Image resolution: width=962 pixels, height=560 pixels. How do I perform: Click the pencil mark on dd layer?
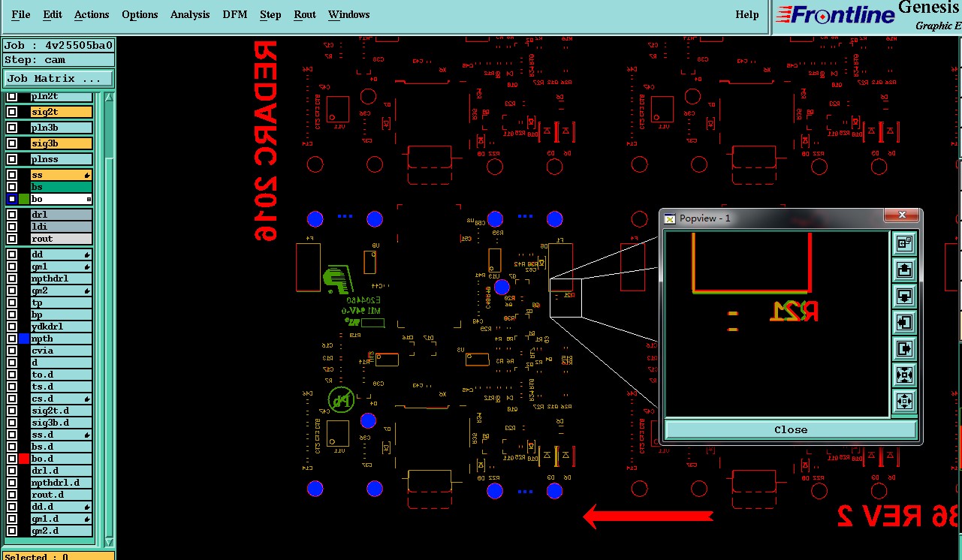(x=87, y=254)
